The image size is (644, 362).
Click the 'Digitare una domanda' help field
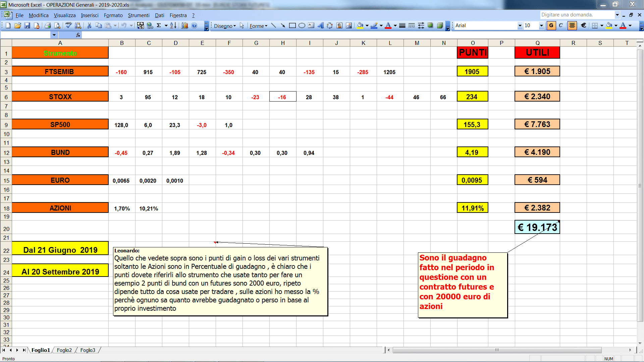[x=577, y=15]
